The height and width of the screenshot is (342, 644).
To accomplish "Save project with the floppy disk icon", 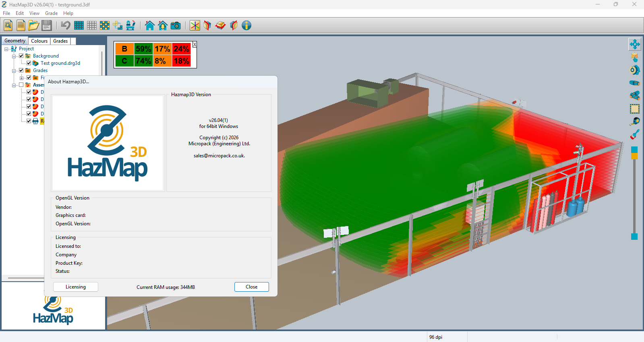I will point(47,25).
